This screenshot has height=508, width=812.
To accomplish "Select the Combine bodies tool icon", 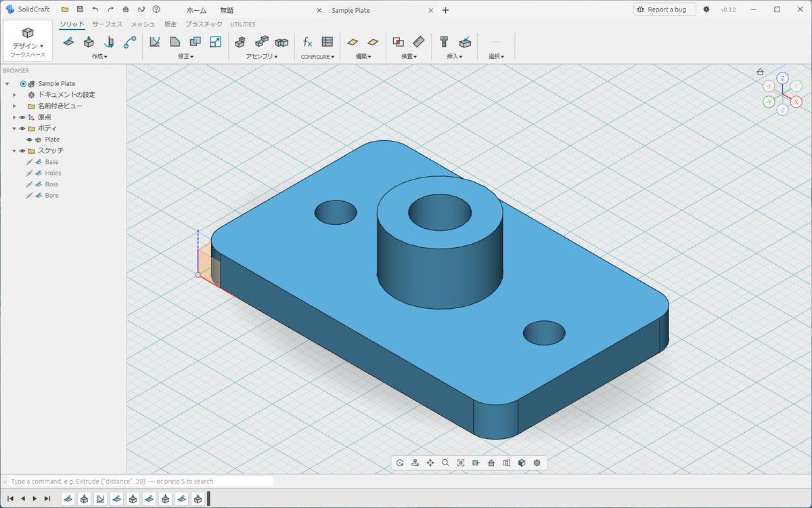I will tap(195, 42).
